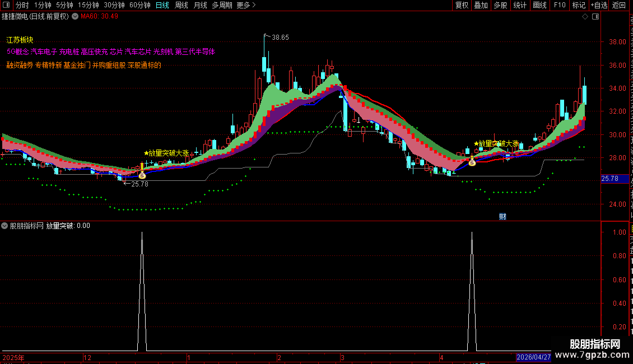The image size is (633, 364).
Task: Click the 2026/04/27 date marker on the timeline
Action: (x=534, y=357)
